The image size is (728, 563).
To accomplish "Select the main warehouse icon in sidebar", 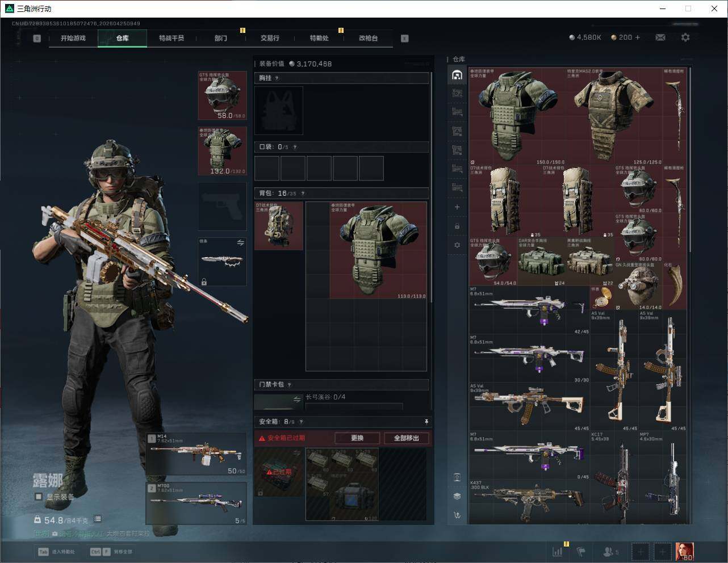I will [x=457, y=75].
